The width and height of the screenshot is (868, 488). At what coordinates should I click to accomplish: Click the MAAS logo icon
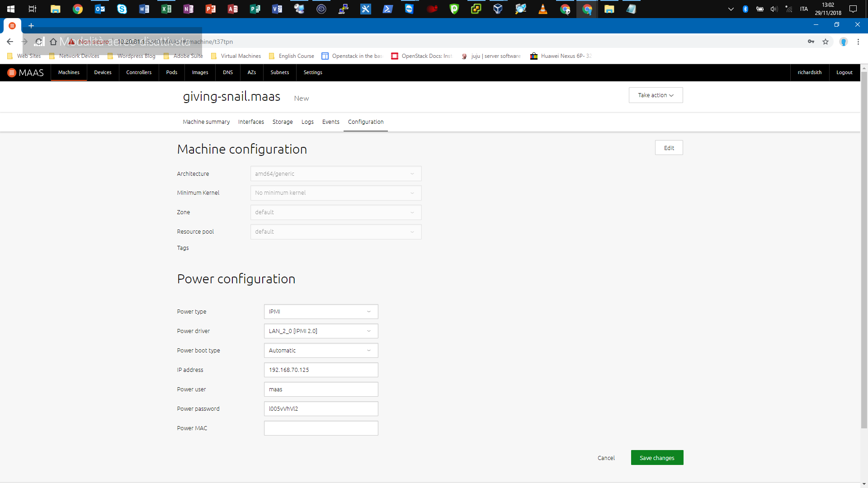tap(12, 73)
